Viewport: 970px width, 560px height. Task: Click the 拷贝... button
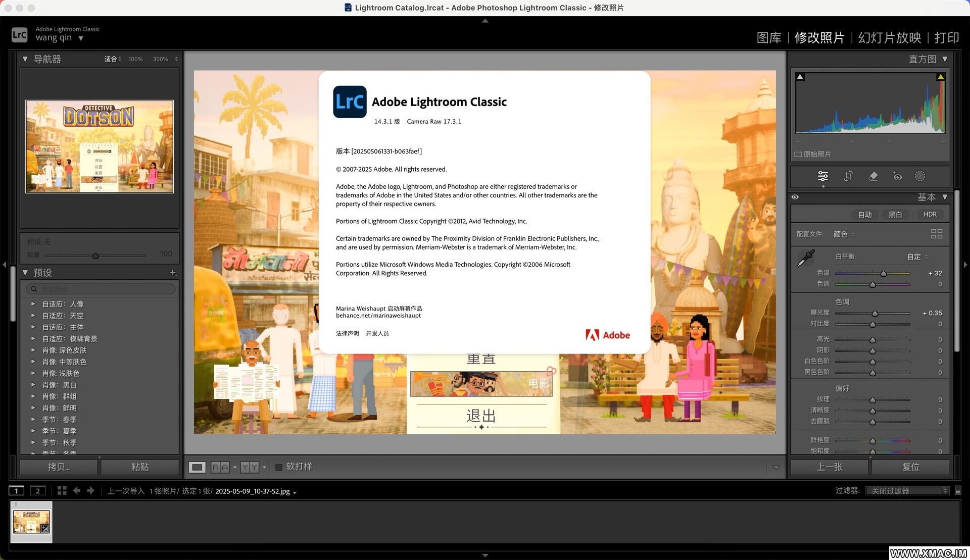tap(59, 467)
